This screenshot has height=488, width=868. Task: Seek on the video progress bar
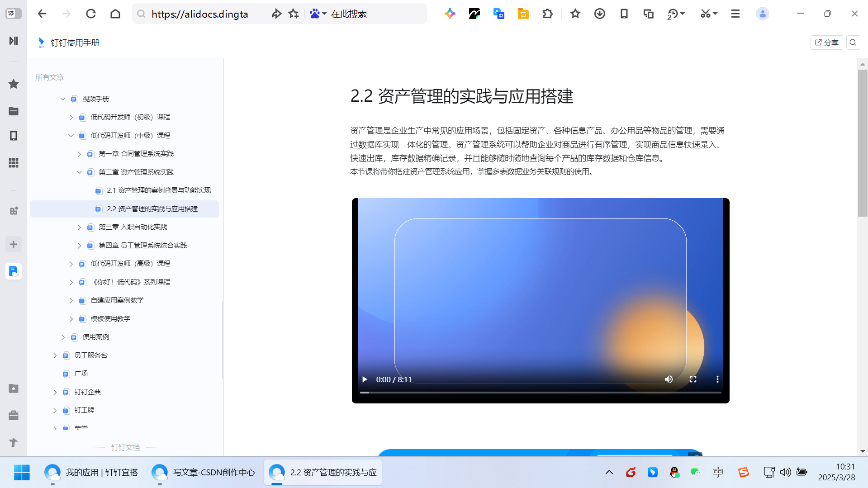pyautogui.click(x=541, y=393)
